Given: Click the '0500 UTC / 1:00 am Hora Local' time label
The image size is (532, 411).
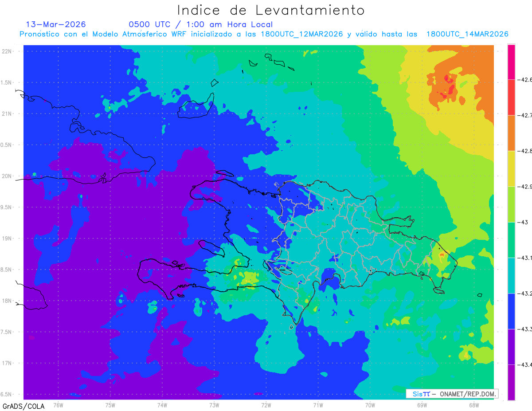Looking at the screenshot, I should pos(201,25).
